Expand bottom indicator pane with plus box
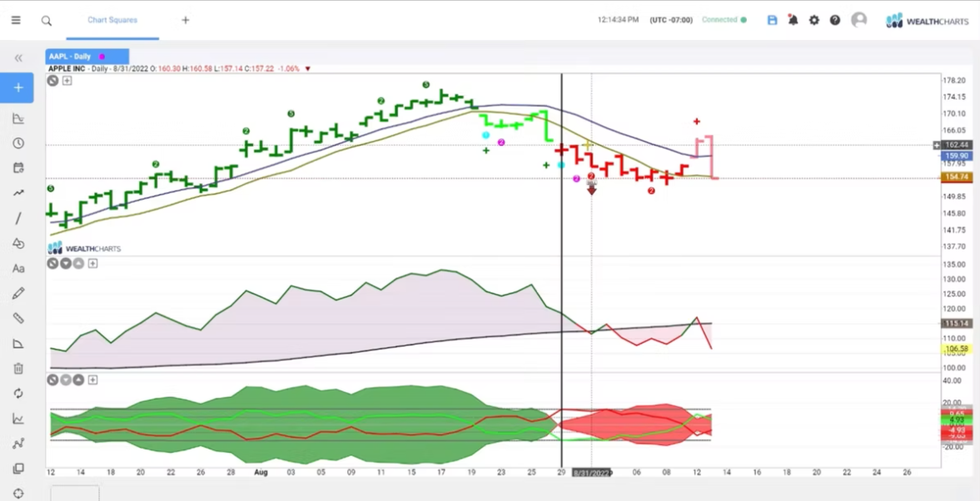The image size is (980, 501). pyautogui.click(x=92, y=379)
